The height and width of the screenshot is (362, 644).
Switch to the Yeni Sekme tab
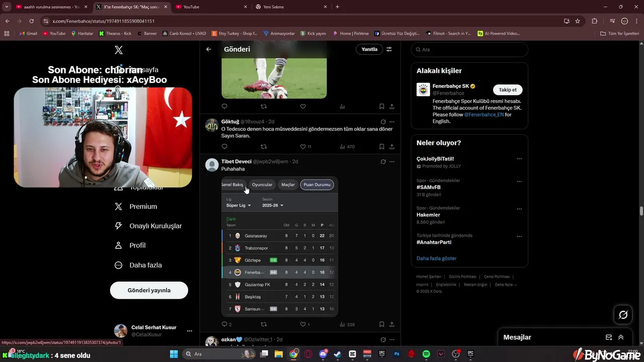[x=291, y=7]
